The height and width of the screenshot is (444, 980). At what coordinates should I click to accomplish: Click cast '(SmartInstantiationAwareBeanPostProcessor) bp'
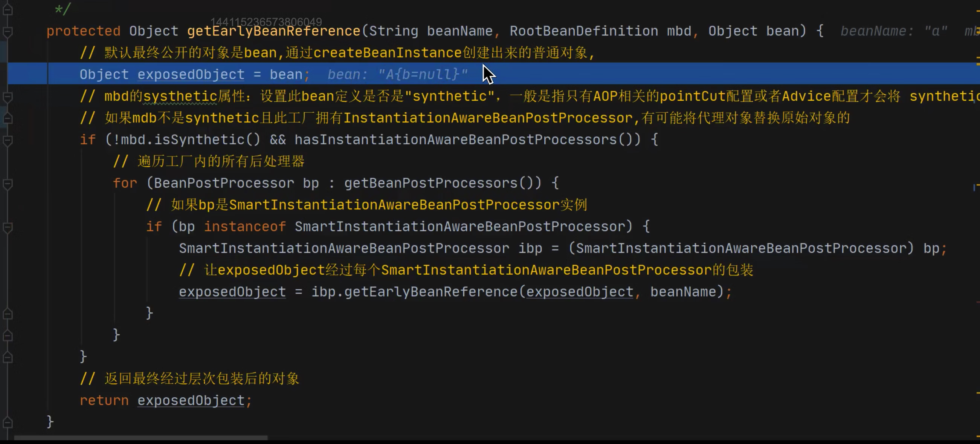(x=754, y=248)
